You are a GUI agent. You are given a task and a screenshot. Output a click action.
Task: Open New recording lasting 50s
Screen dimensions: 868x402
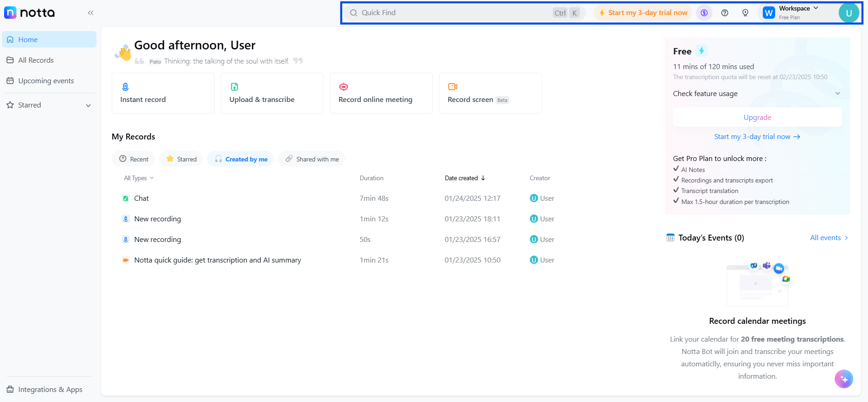pos(157,239)
